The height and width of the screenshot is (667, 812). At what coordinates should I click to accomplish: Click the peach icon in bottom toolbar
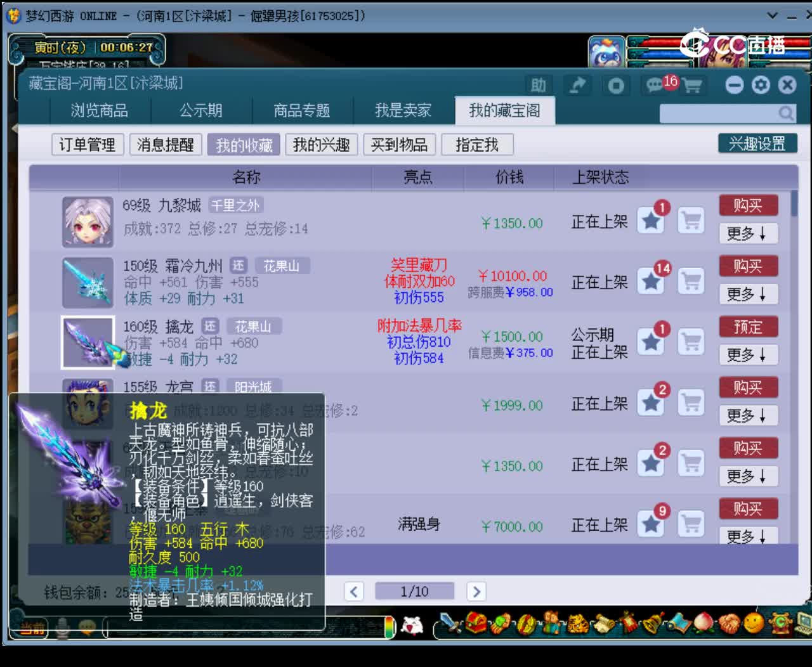(703, 623)
